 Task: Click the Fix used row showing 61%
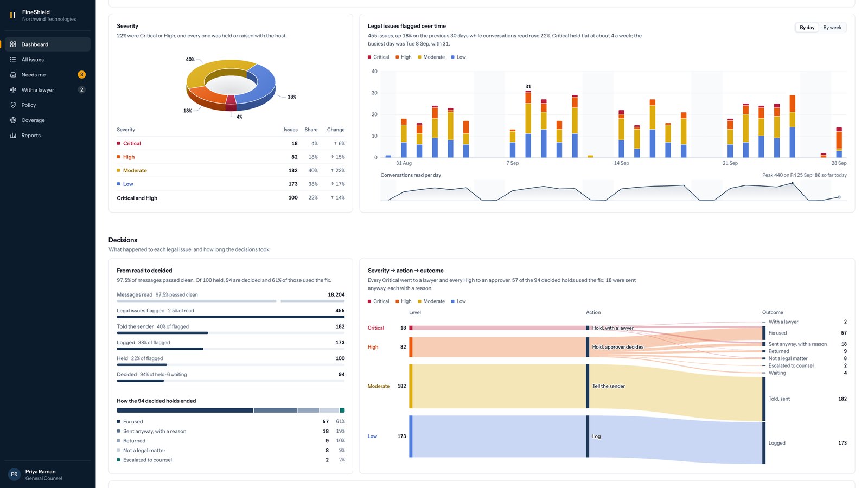pyautogui.click(x=231, y=421)
